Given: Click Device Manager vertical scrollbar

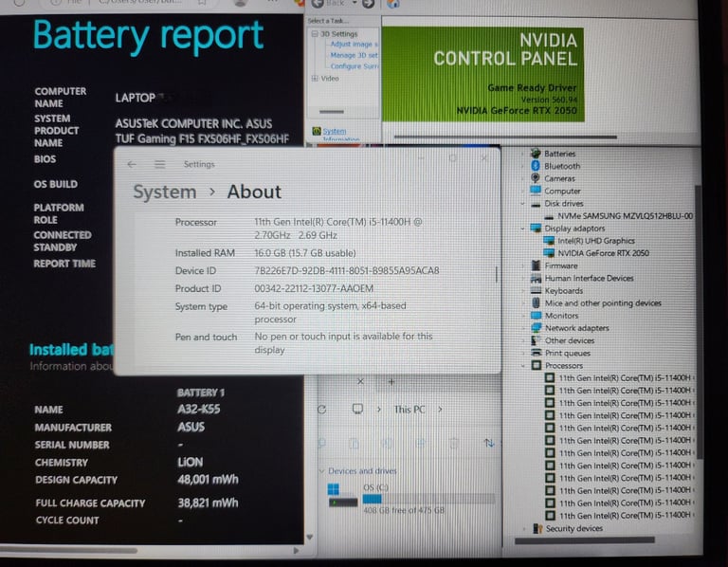Looking at the screenshot, I should (698, 321).
